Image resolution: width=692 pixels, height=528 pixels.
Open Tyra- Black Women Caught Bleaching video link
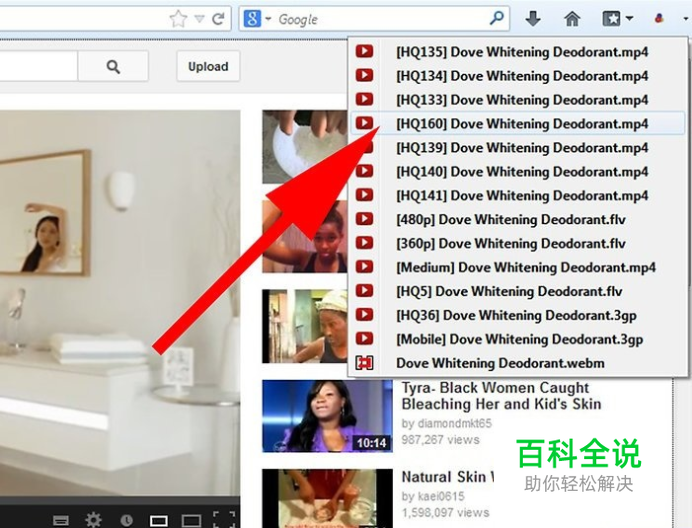(x=501, y=396)
